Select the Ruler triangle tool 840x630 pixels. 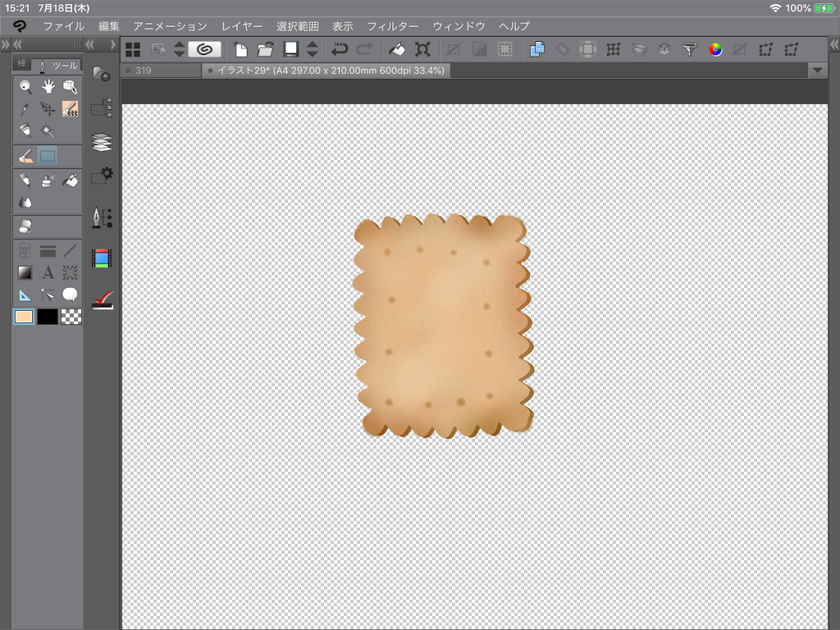coord(25,294)
